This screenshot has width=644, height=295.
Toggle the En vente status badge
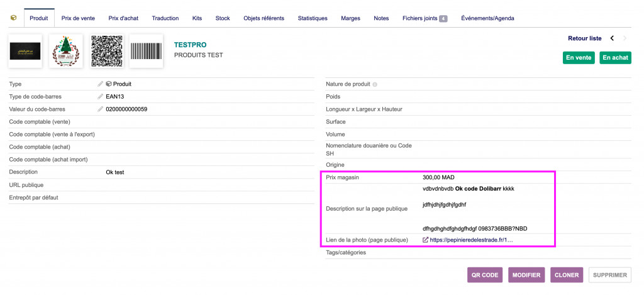coord(579,57)
